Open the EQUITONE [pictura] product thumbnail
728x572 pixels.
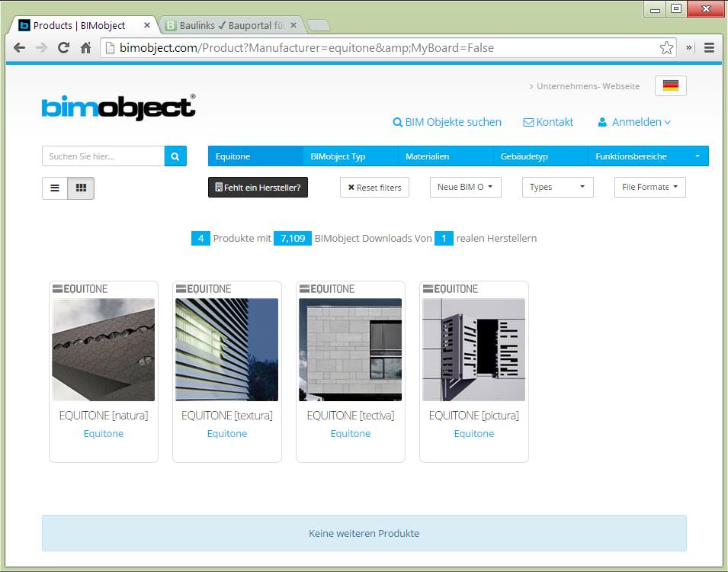click(x=474, y=349)
